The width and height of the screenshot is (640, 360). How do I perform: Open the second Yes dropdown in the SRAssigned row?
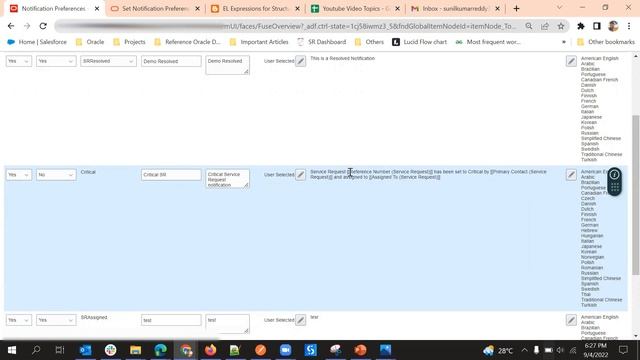tap(56, 320)
